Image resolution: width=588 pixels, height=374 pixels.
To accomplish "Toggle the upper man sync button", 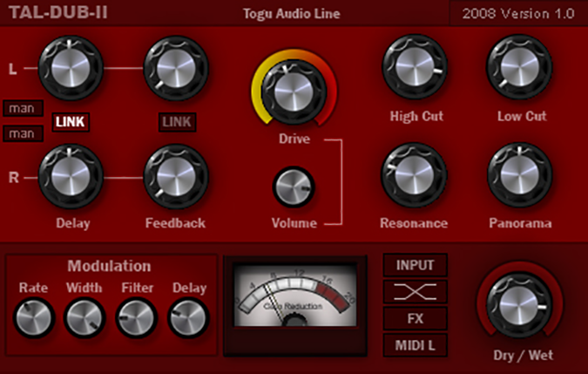I will [x=23, y=108].
